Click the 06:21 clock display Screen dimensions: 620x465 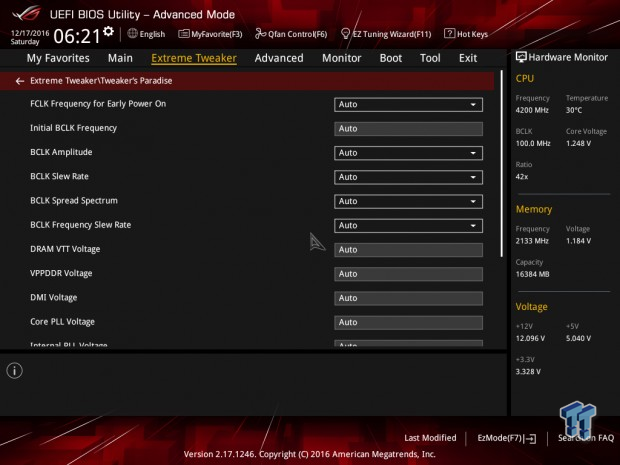pos(77,36)
